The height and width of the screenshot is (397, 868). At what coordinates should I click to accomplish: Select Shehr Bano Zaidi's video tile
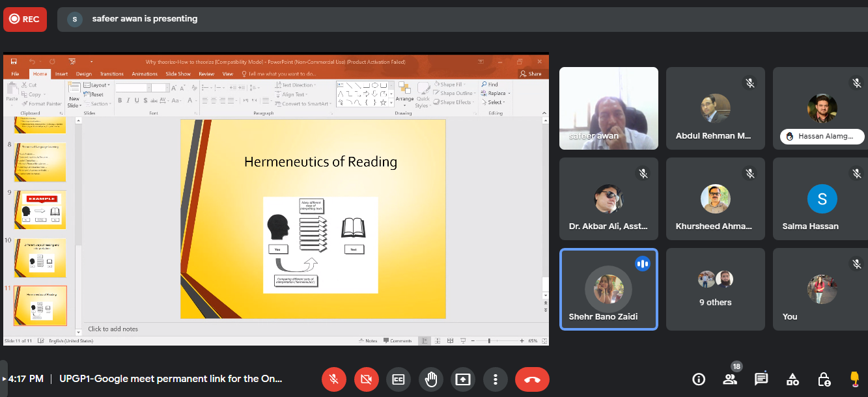pyautogui.click(x=608, y=289)
